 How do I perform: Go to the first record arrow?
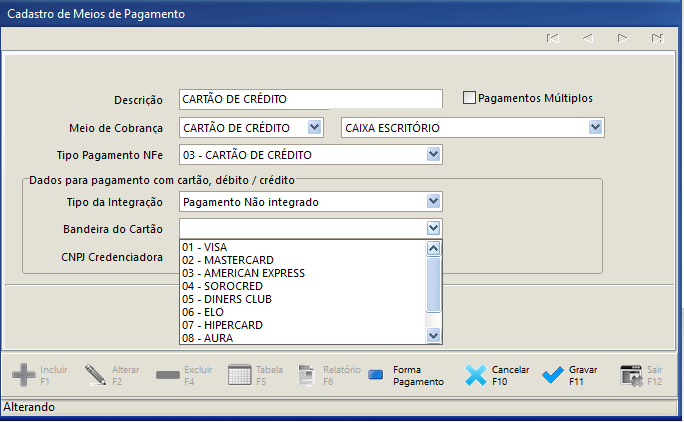tap(553, 38)
